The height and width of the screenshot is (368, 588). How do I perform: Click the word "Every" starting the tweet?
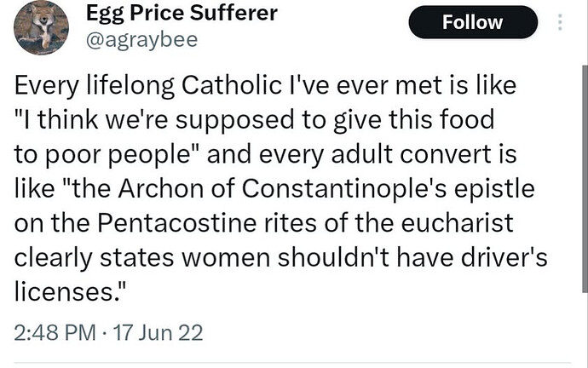43,88
